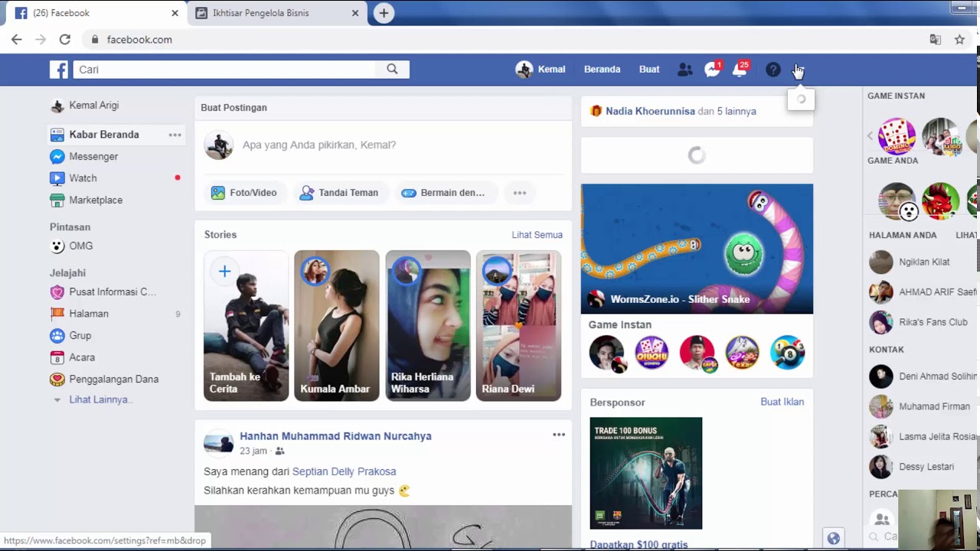Open WormsZone.io Slither Snake game banner
Screen dimensions: 980x551
point(697,249)
